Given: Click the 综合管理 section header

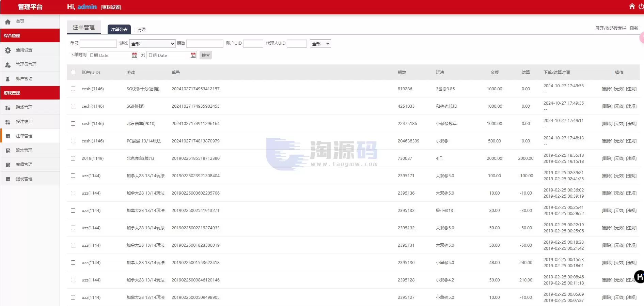Looking at the screenshot, I should click(x=30, y=35).
